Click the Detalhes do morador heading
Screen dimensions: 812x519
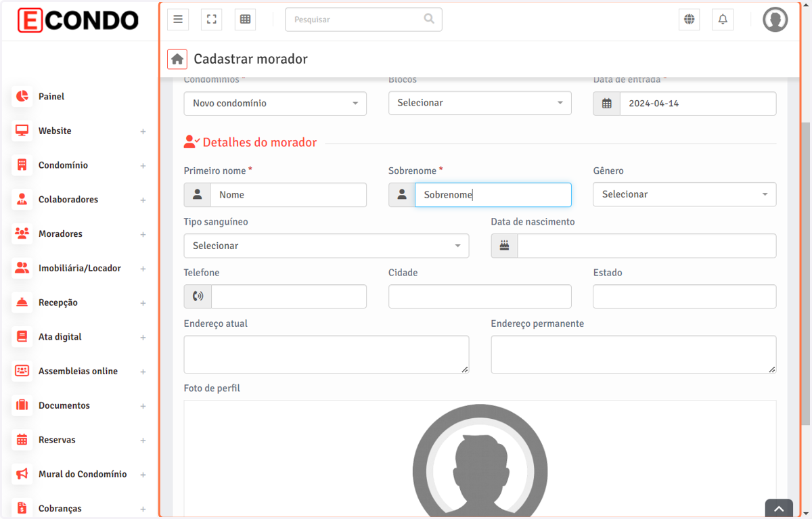(x=260, y=143)
